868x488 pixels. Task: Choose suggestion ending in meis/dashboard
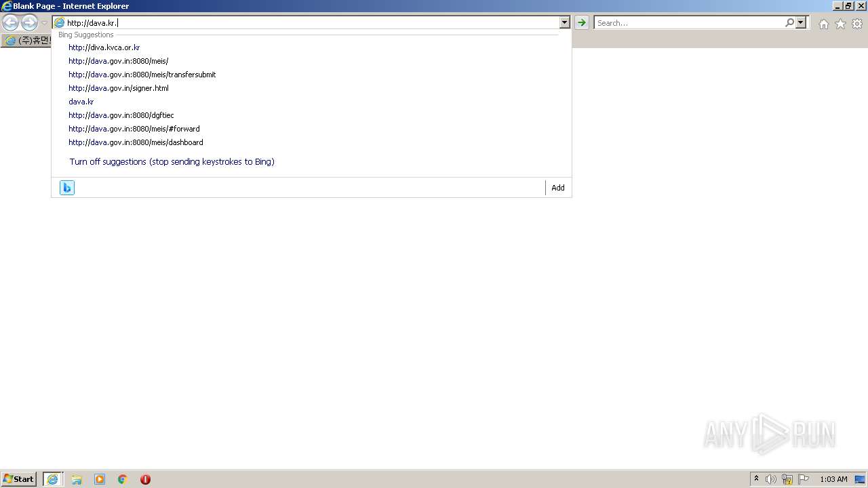tap(136, 142)
